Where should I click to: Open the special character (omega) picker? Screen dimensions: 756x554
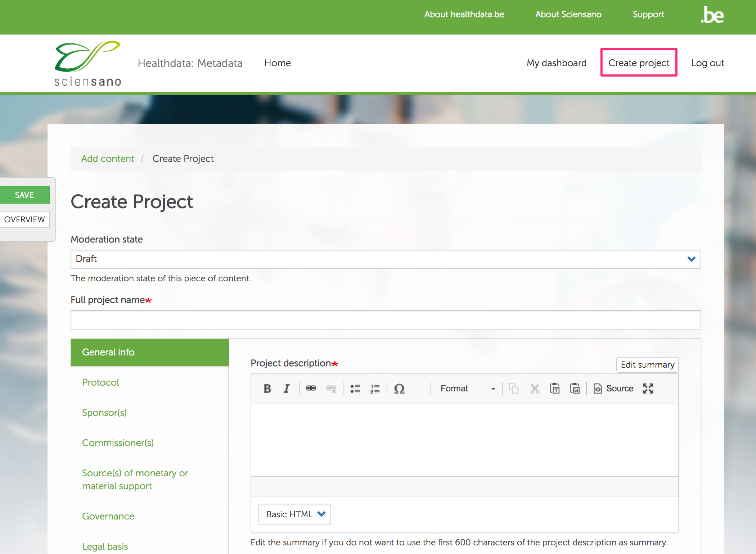click(x=399, y=389)
